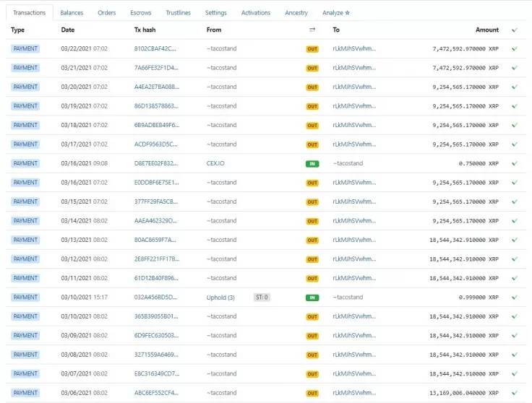Open transaction hash 377FF29FA5CB...
Screen dimensions: 532x403
point(155,201)
